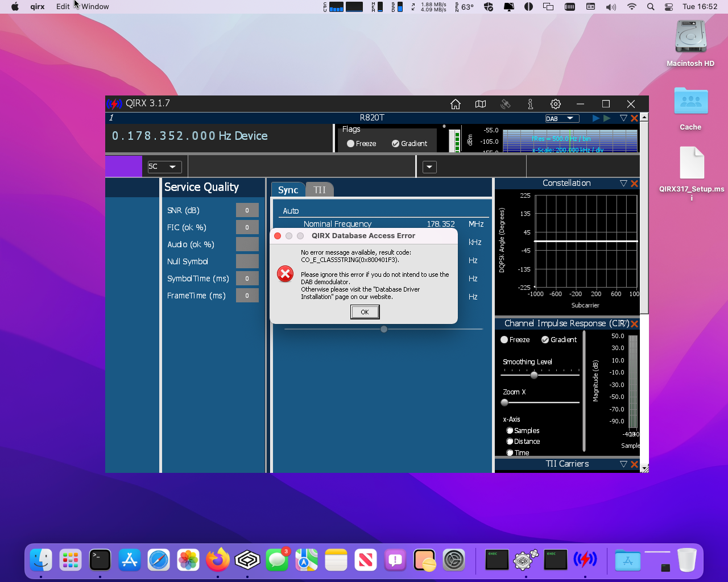
Task: Open System Preferences from the Dock
Action: [x=454, y=560]
